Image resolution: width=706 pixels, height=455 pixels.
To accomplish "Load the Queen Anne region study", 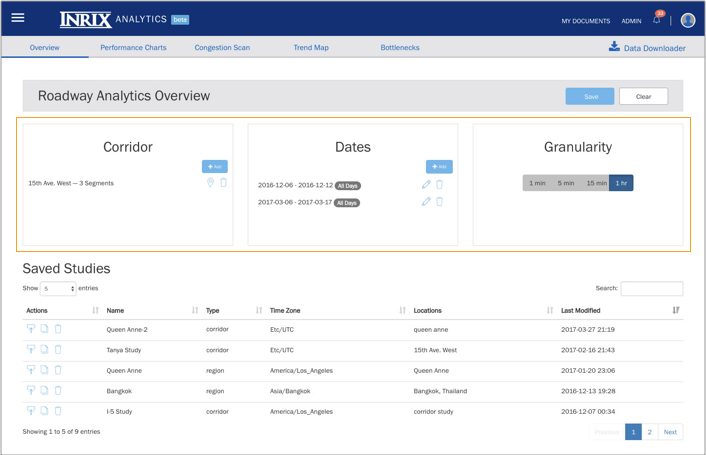I will [31, 370].
